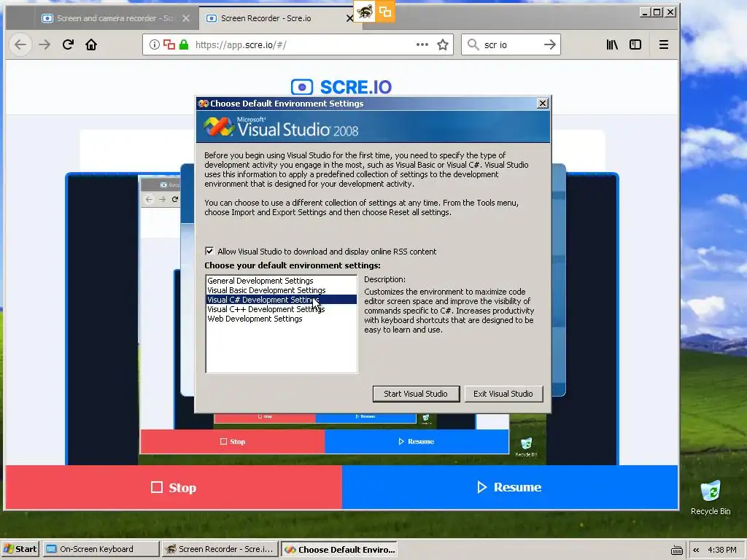Screen dimensions: 747x560
Task: Toggle the sidebar icon in toolbar
Action: [x=635, y=44]
